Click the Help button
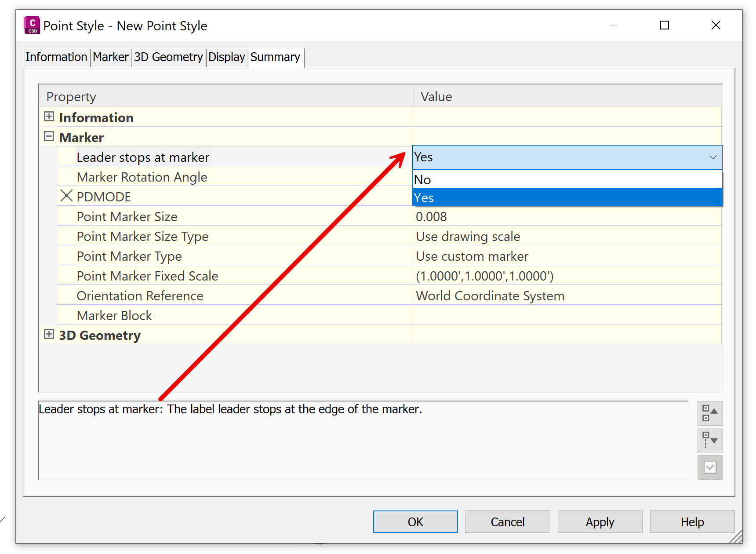The image size is (756, 554). (692, 522)
